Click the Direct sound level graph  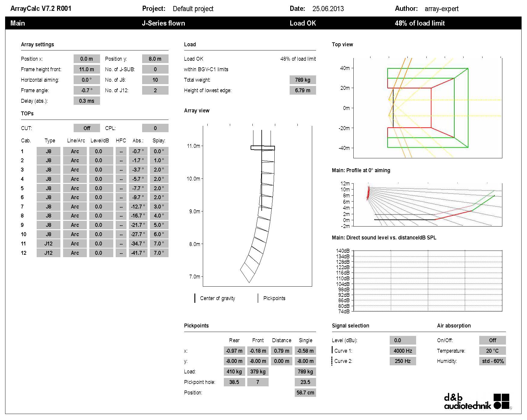point(428,281)
